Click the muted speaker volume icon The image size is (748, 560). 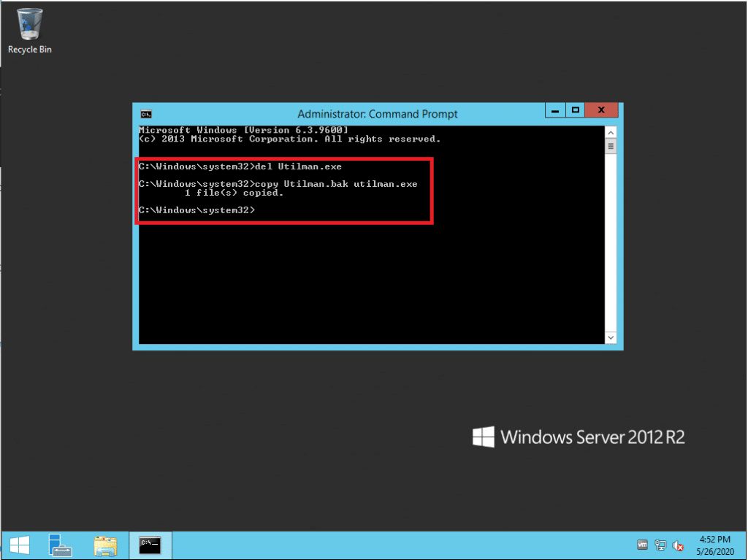678,545
